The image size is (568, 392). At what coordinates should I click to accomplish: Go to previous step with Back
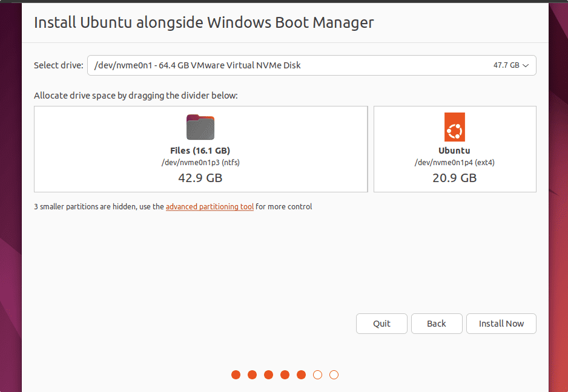tap(437, 324)
